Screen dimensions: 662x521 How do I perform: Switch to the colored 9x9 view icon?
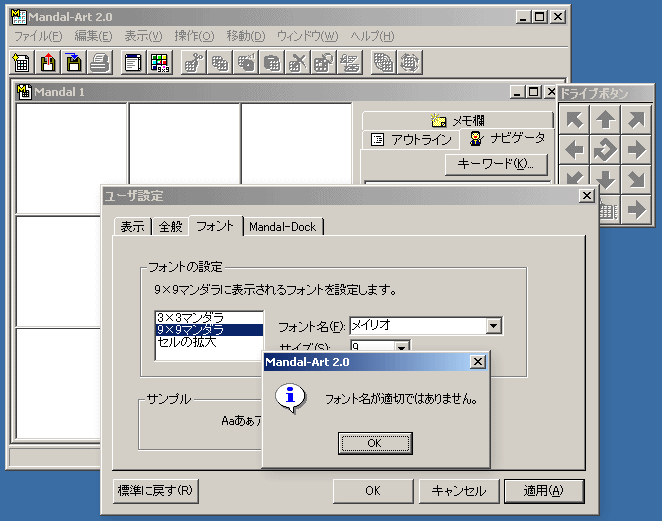coord(160,63)
